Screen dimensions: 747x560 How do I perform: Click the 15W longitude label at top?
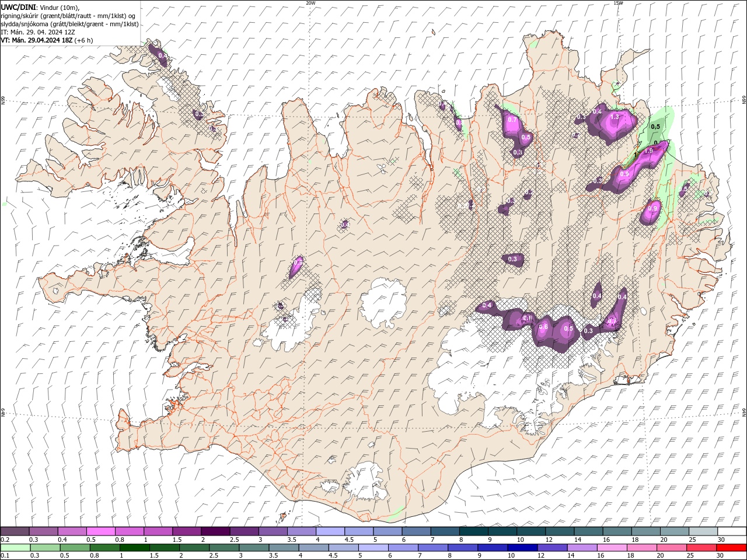618,3
